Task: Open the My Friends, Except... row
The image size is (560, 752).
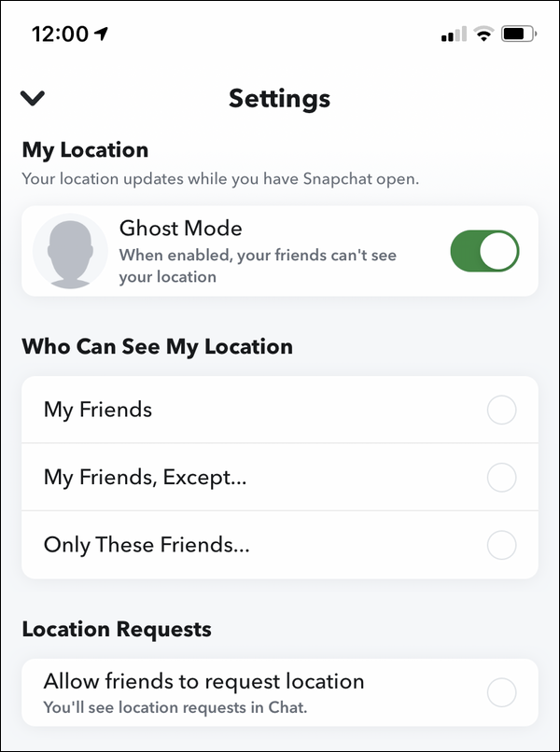Action: point(280,477)
